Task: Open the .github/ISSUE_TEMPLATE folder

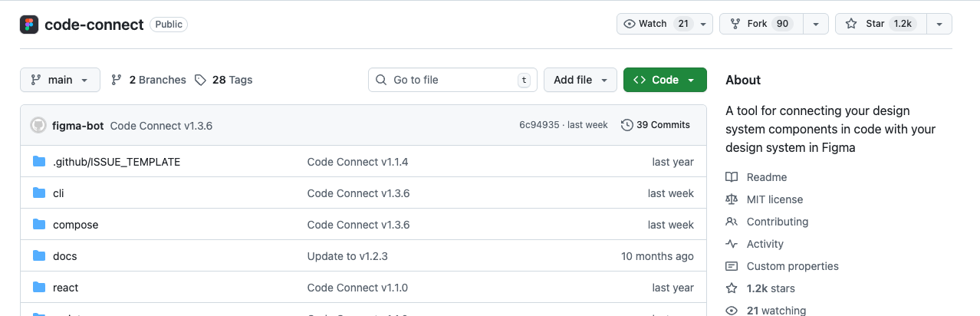Action: point(117,162)
